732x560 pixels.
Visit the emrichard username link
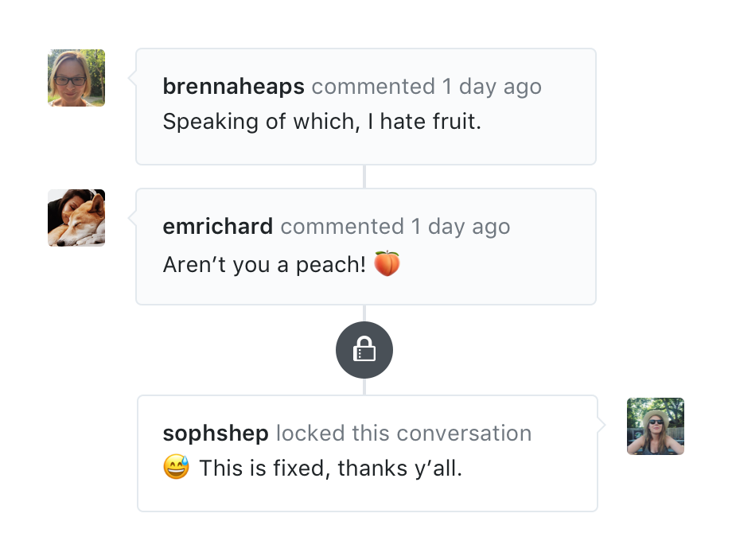[x=217, y=227]
